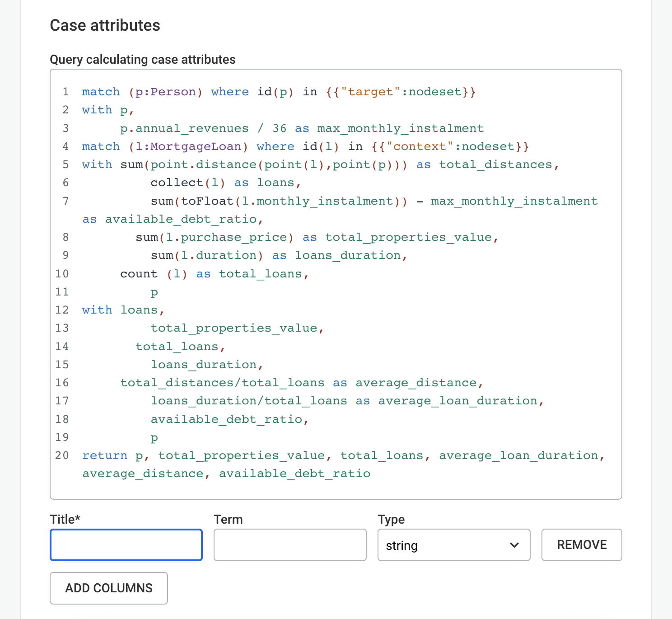This screenshot has width=672, height=619.
Task: Click the Title input field
Action: point(126,545)
